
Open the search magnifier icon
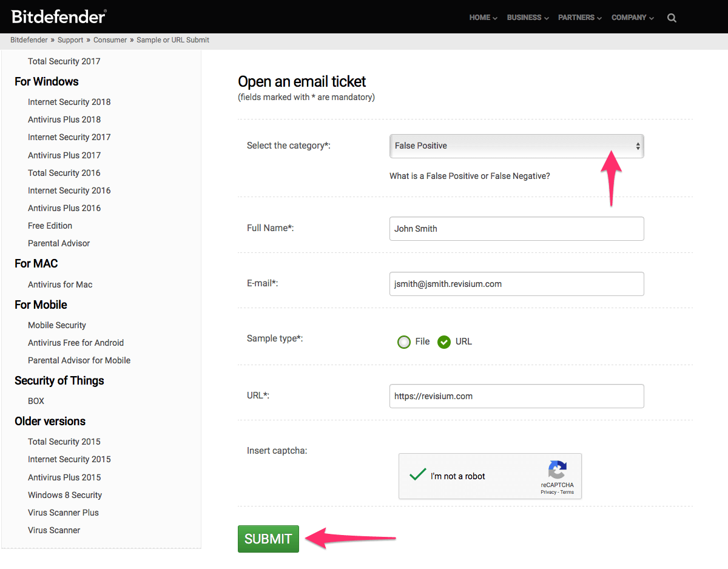pyautogui.click(x=672, y=18)
